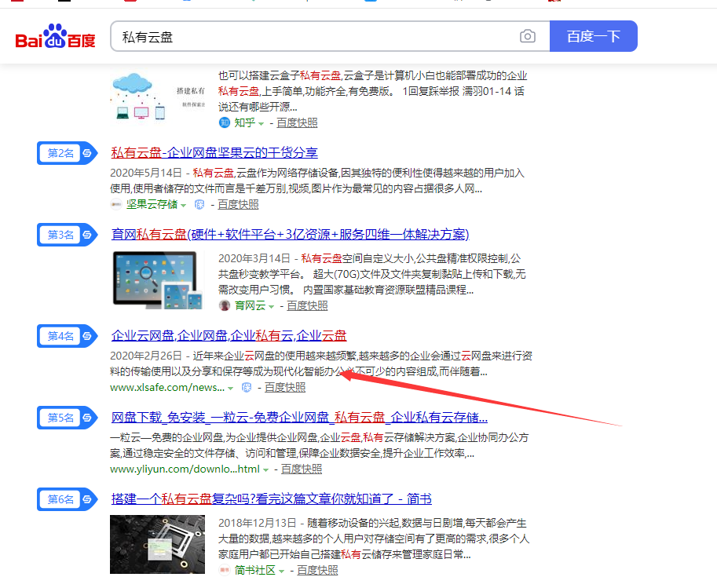Open 百度快照 for the 知乎 result
The width and height of the screenshot is (717, 588).
point(297,122)
